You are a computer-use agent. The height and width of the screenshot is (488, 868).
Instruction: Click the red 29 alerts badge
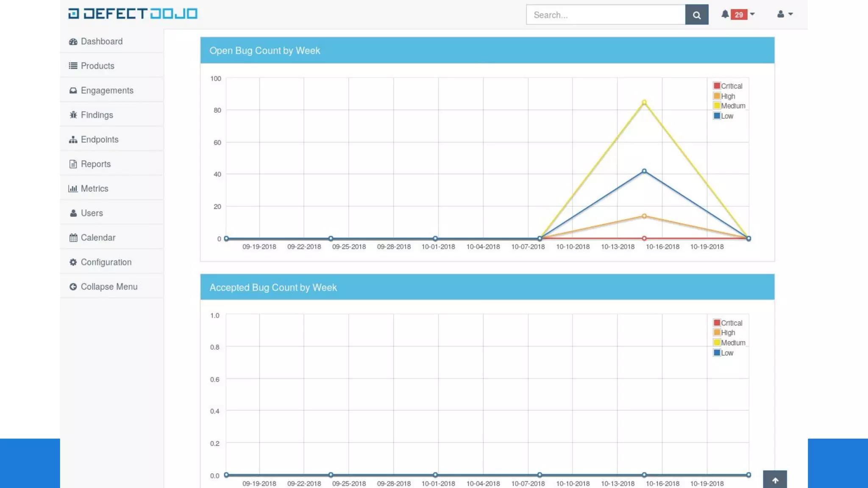point(739,15)
